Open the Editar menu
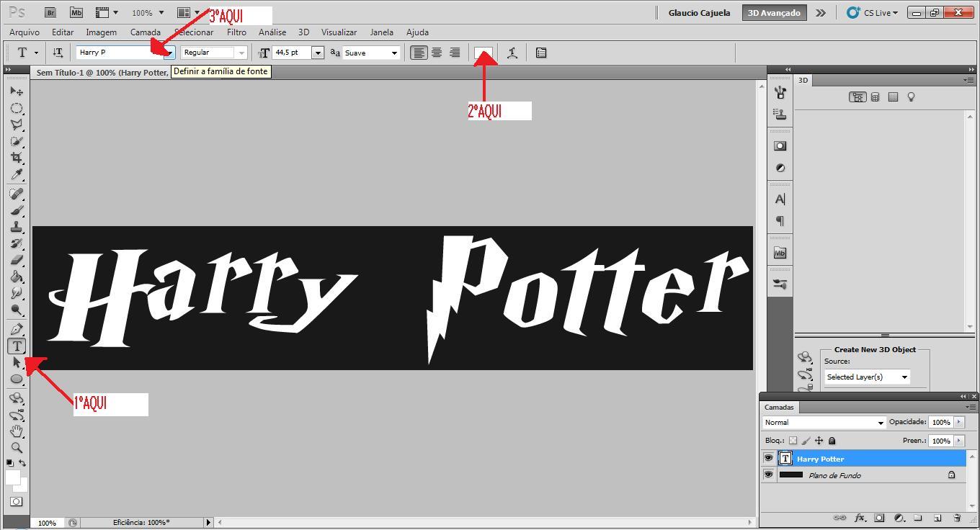 [x=63, y=32]
